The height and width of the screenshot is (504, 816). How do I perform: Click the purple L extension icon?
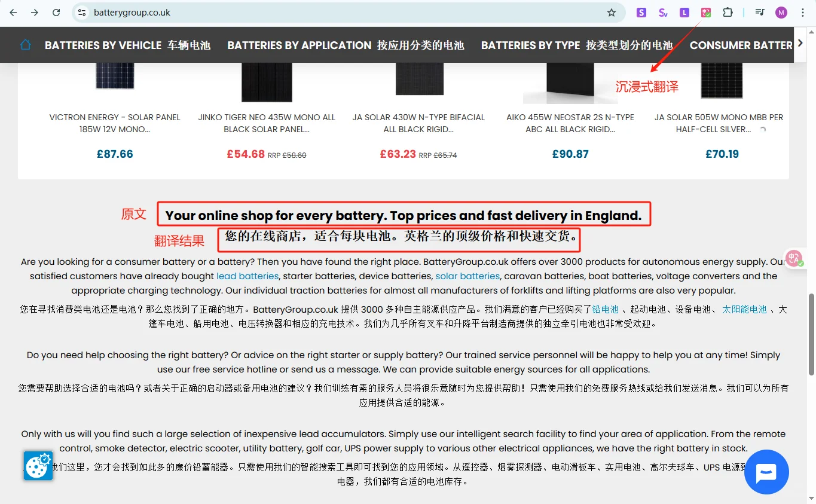(684, 12)
